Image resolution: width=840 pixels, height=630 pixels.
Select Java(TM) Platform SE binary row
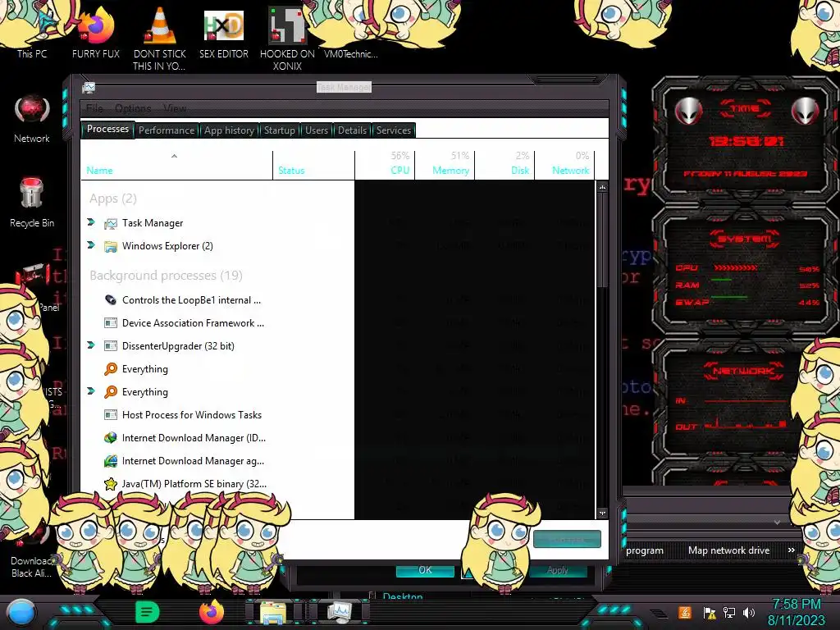click(x=337, y=484)
